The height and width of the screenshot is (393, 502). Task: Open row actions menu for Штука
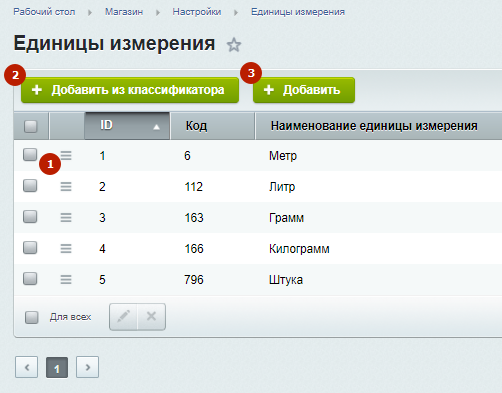(66, 279)
